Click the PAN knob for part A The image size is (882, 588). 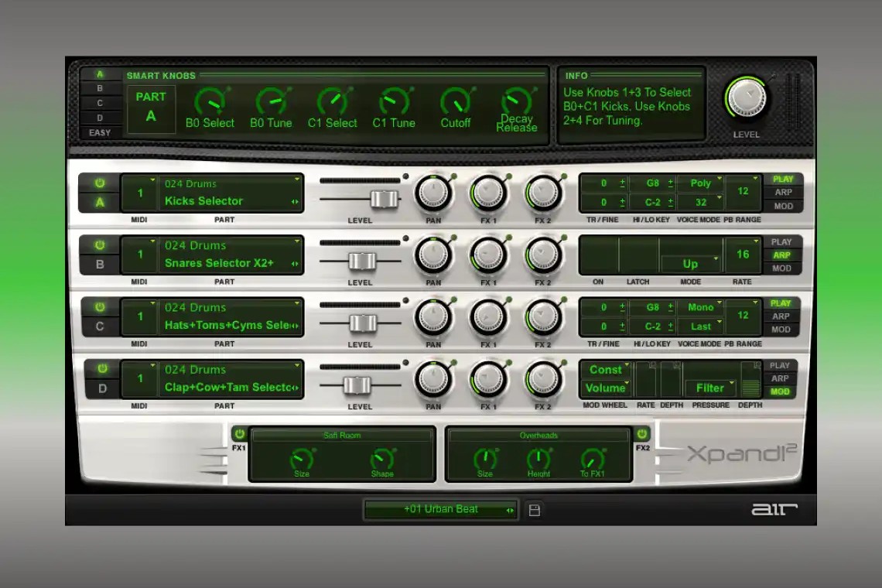tap(433, 193)
